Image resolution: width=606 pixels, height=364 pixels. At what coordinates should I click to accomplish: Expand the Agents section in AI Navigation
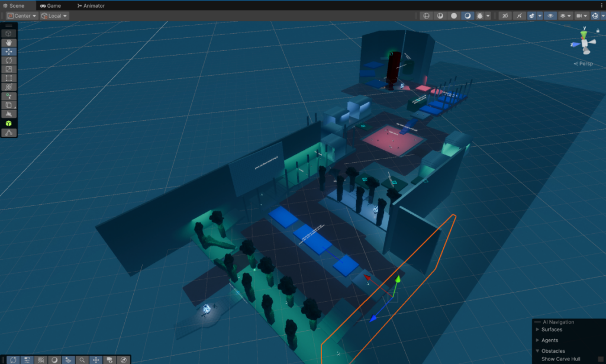(537, 340)
